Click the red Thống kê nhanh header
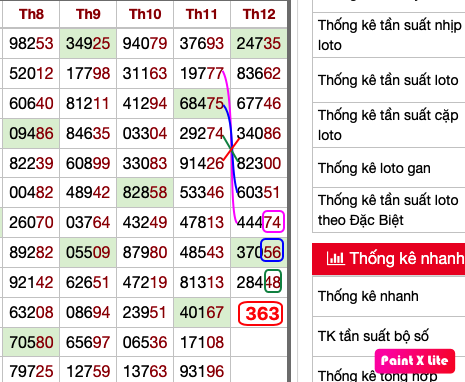The image size is (465, 382). click(x=389, y=259)
